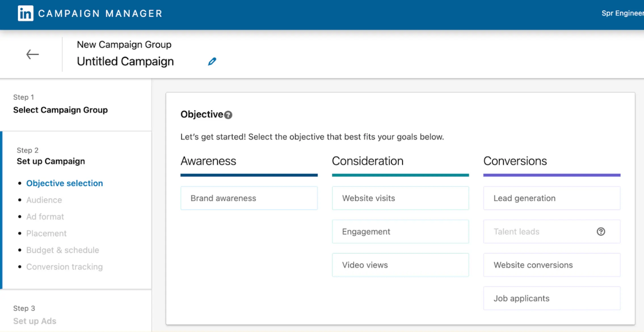Go to the Ad format step
644x332 pixels.
(45, 217)
